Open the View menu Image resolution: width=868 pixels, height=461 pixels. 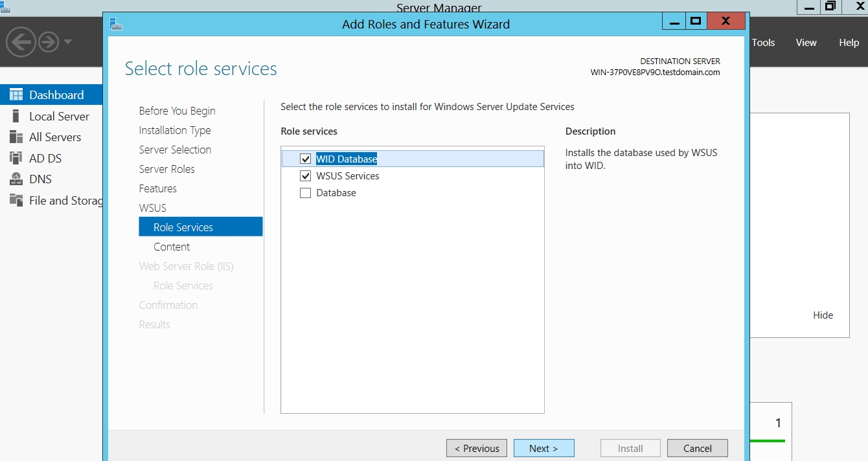pyautogui.click(x=806, y=43)
